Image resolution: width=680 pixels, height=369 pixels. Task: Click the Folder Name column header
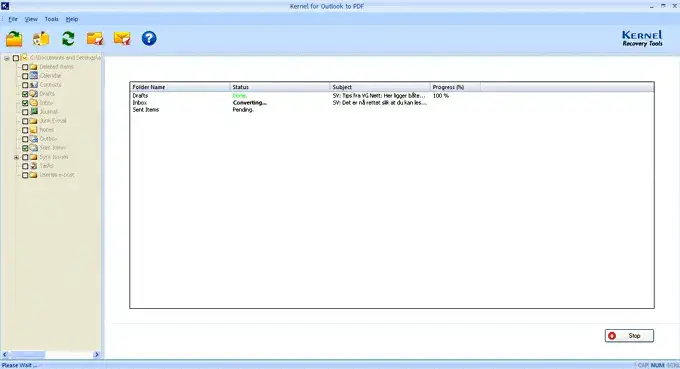[x=180, y=87]
